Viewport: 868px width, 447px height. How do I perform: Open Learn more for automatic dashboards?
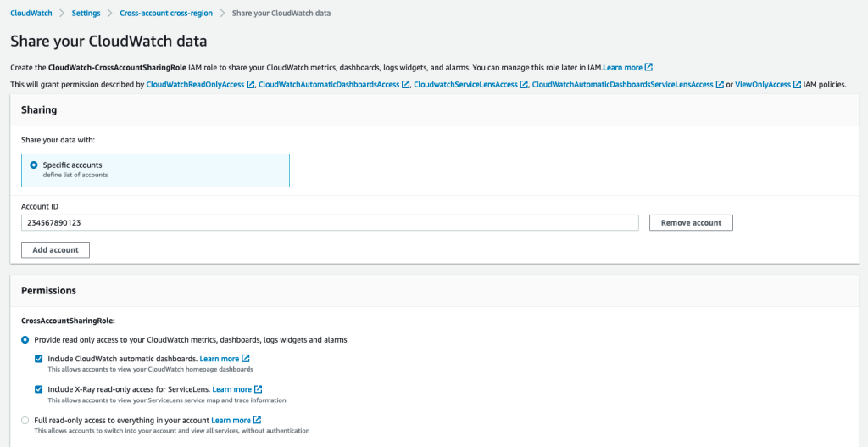pos(220,359)
